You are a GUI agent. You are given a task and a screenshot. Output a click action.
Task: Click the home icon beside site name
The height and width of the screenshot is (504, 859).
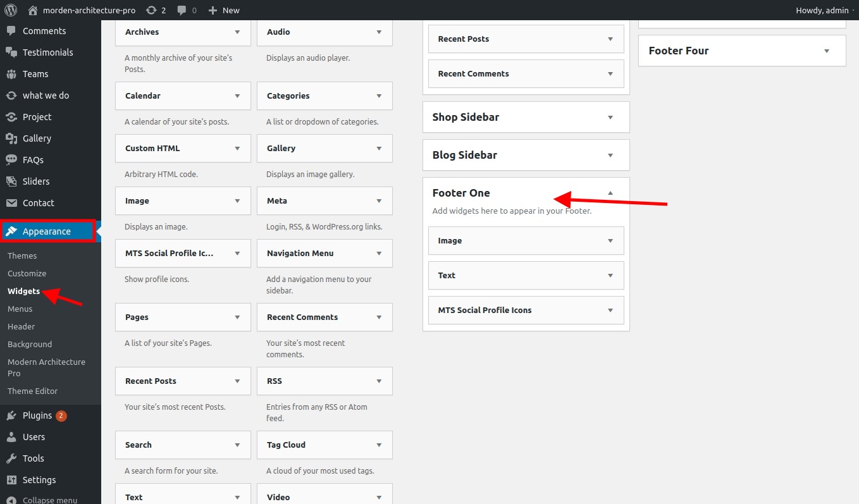pos(34,10)
